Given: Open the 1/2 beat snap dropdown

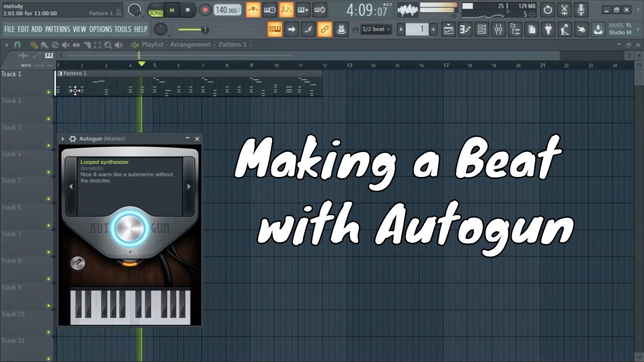Looking at the screenshot, I should [x=375, y=30].
